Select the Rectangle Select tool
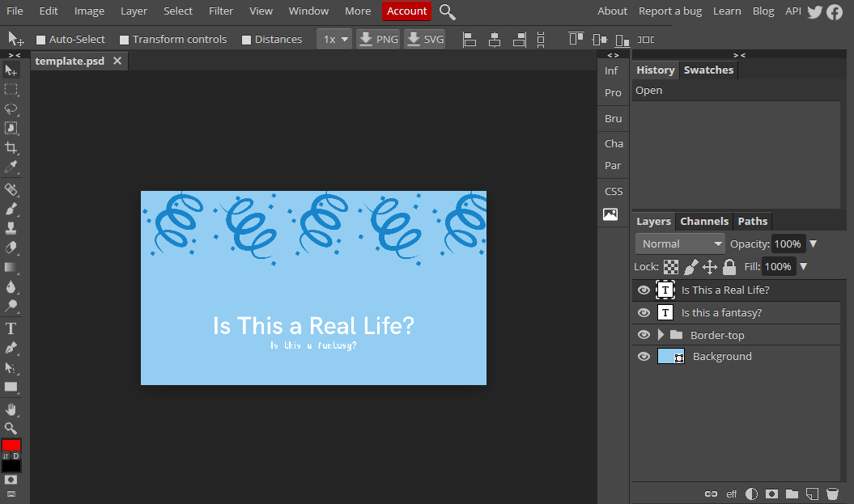This screenshot has width=854, height=504. tap(11, 90)
